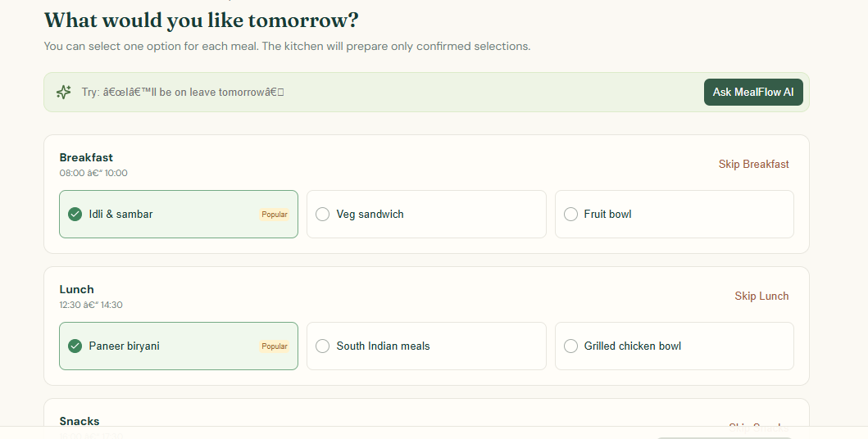Open the Ask MealFlow AI assistant
868x439 pixels.
tap(753, 93)
